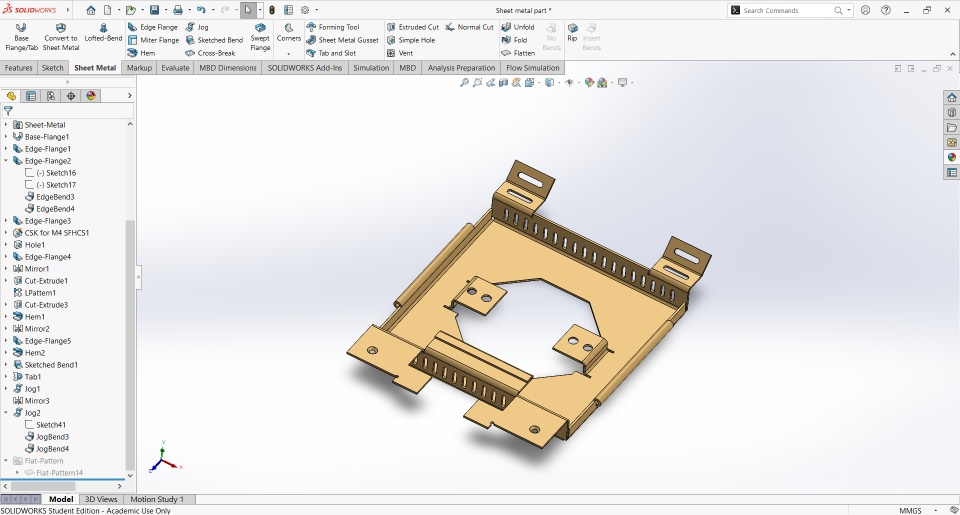Select the Rip tool
Screen dimensions: 960x515
click(572, 32)
